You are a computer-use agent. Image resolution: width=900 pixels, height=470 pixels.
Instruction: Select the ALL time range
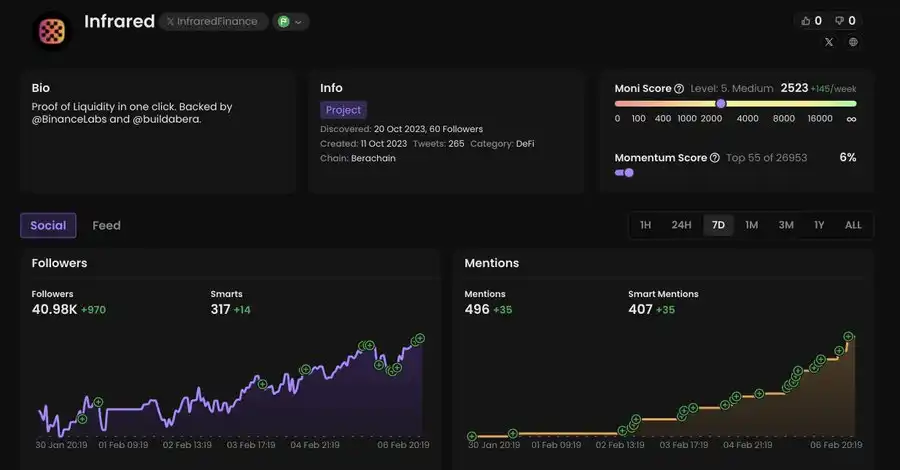(853, 225)
